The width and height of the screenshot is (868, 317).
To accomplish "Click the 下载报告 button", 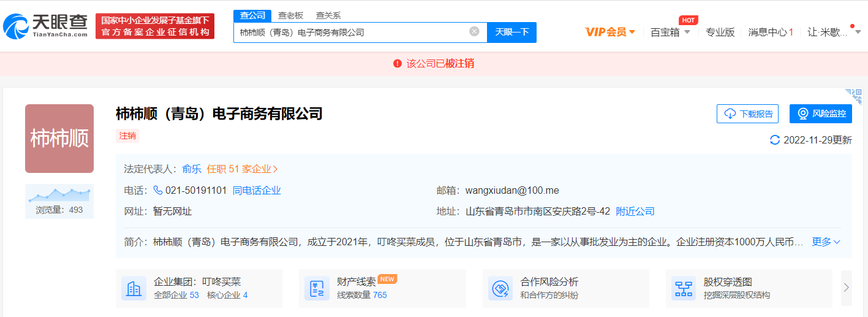I will tap(747, 113).
